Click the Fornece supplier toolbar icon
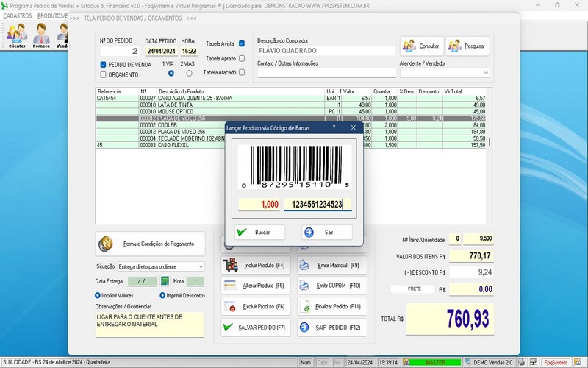The image size is (588, 368). [x=41, y=35]
